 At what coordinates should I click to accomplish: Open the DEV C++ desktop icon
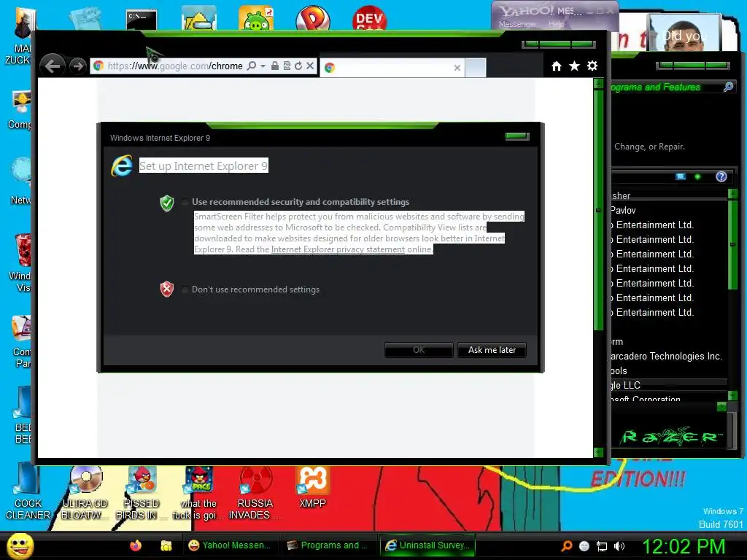[x=370, y=17]
